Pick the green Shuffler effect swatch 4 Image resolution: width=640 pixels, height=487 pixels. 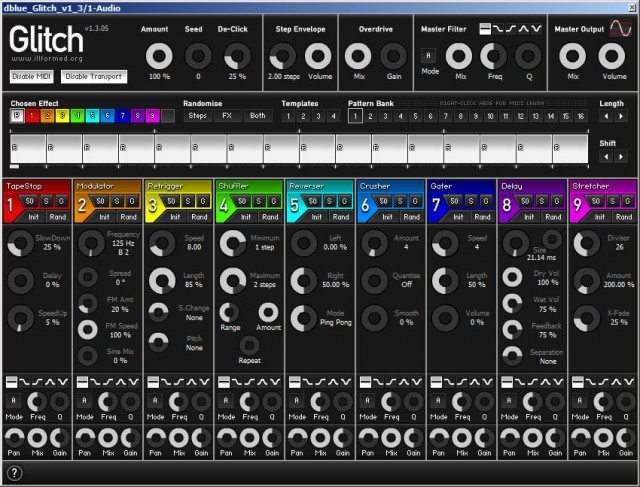pos(78,116)
